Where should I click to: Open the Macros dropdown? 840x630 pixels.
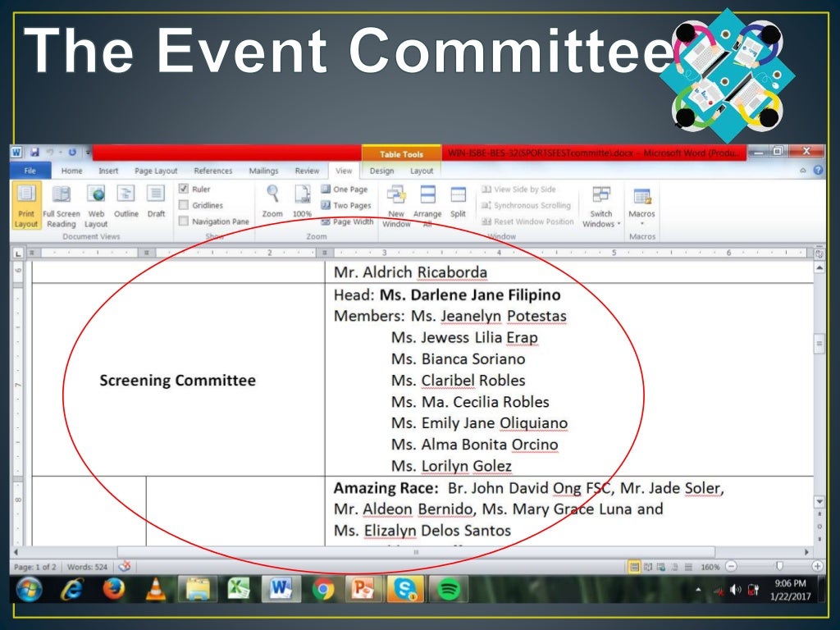(x=641, y=206)
